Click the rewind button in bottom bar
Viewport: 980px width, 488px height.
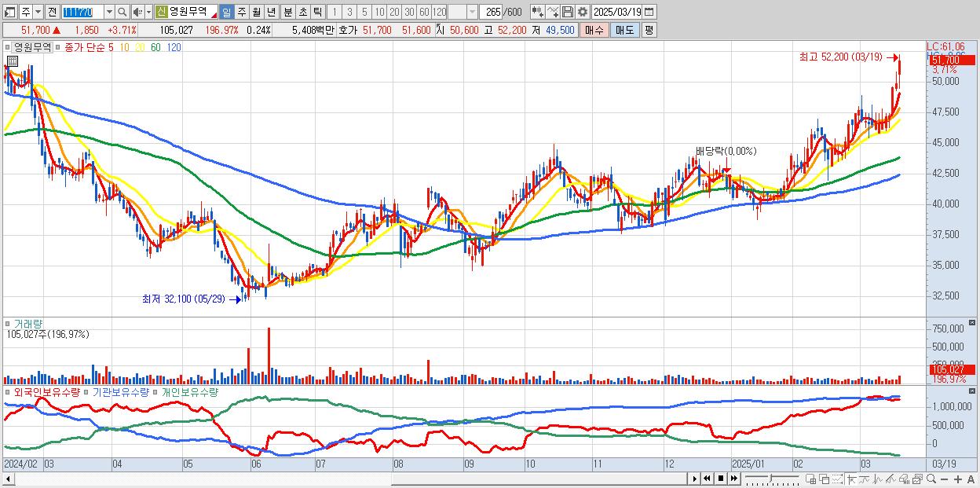click(708, 479)
